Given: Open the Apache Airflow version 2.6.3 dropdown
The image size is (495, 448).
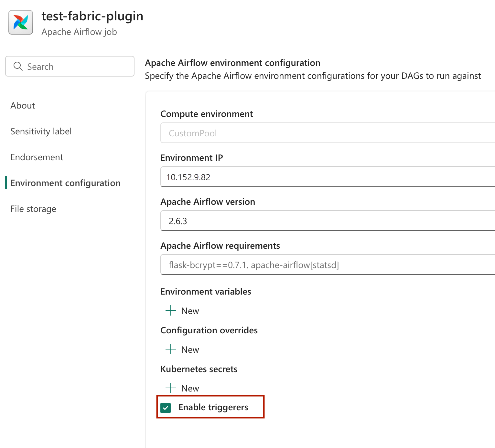Looking at the screenshot, I should (x=328, y=221).
